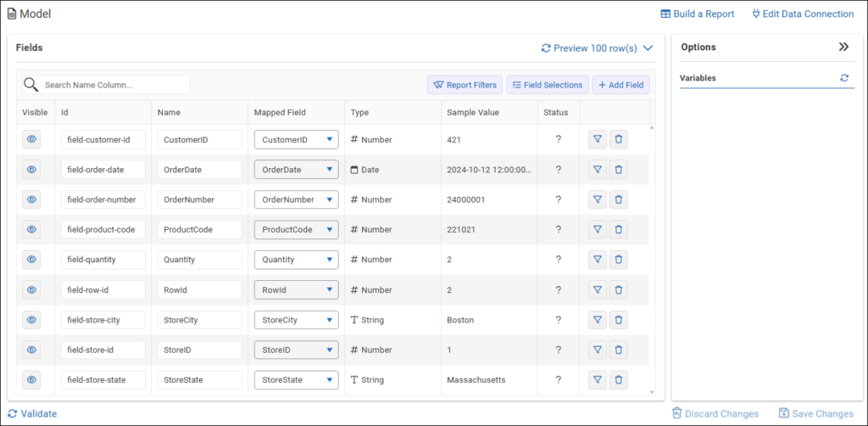Delete the OrderDate field using trash icon
This screenshot has height=426, width=868.
619,170
